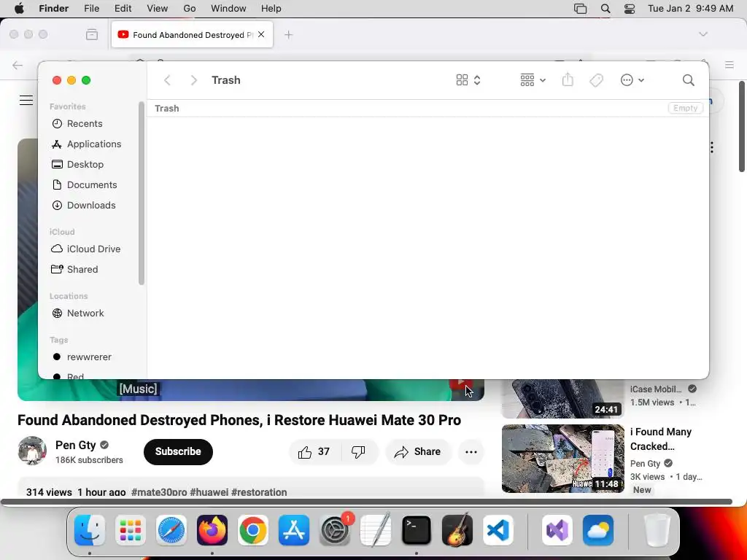This screenshot has height=560, width=747.
Task: Open Terminal from the Dock
Action: coord(417,530)
